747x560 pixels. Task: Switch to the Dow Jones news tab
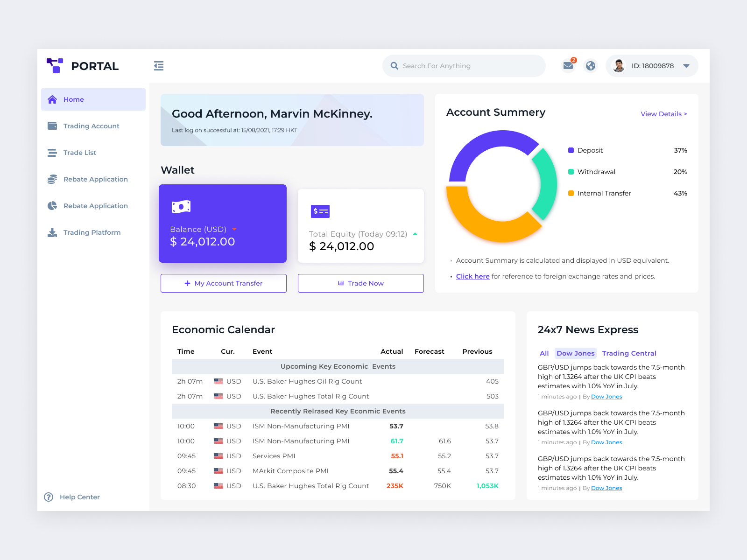coord(575,353)
